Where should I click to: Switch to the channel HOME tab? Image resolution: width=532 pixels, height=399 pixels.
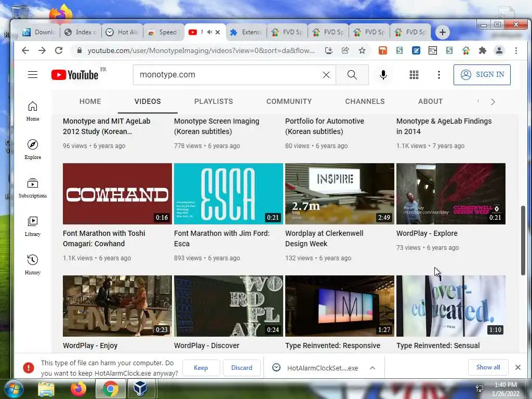[x=90, y=101]
